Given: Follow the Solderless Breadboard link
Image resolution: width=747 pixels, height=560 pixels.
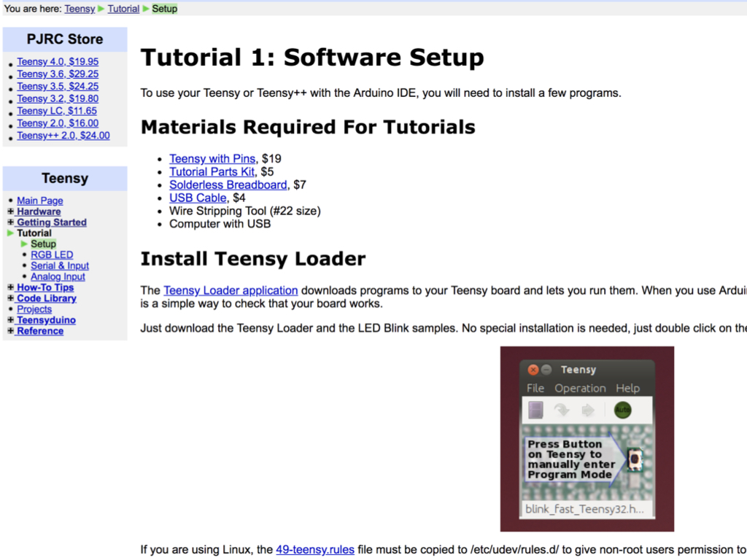Looking at the screenshot, I should coord(228,184).
